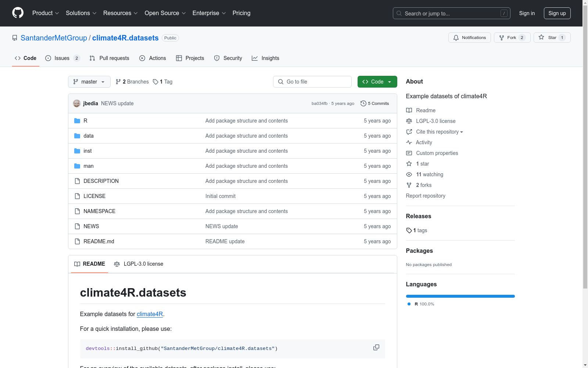Open the 5 Commits history link
The height and width of the screenshot is (368, 588).
coord(375,103)
